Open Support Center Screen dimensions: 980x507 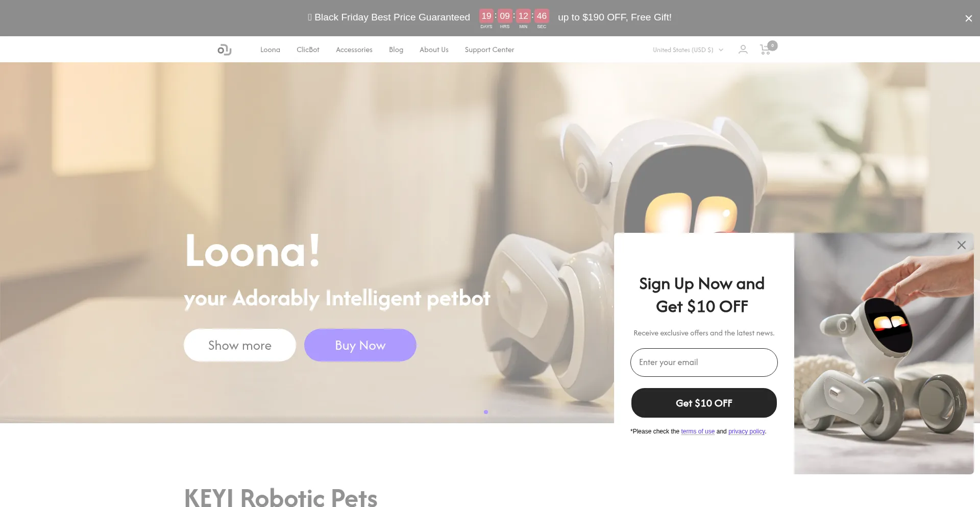point(489,50)
